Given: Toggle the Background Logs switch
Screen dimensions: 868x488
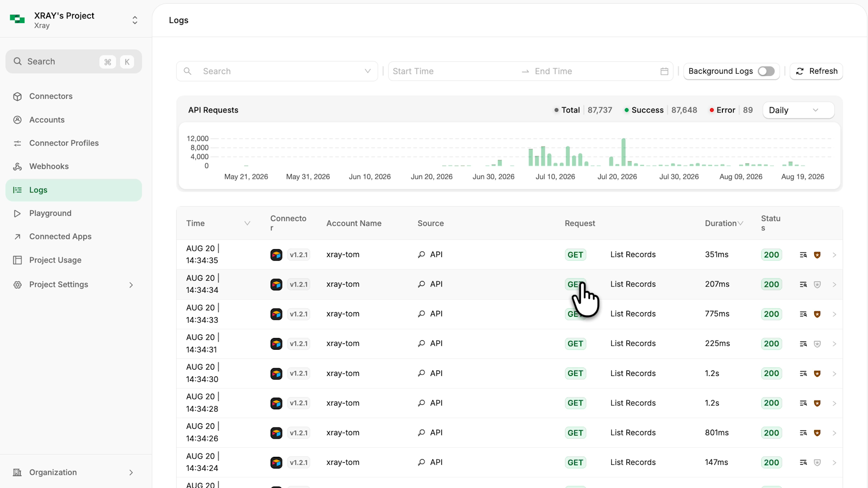Looking at the screenshot, I should point(766,71).
